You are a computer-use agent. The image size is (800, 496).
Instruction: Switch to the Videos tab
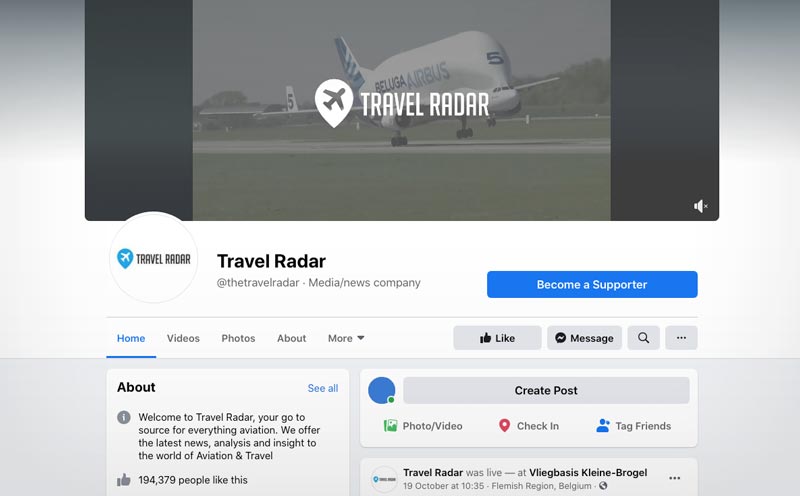[x=183, y=338]
